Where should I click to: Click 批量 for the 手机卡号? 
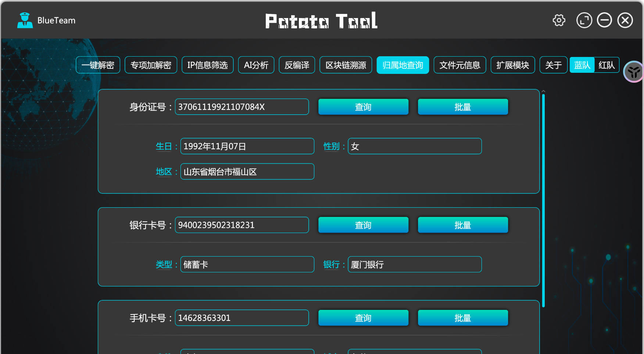point(463,318)
